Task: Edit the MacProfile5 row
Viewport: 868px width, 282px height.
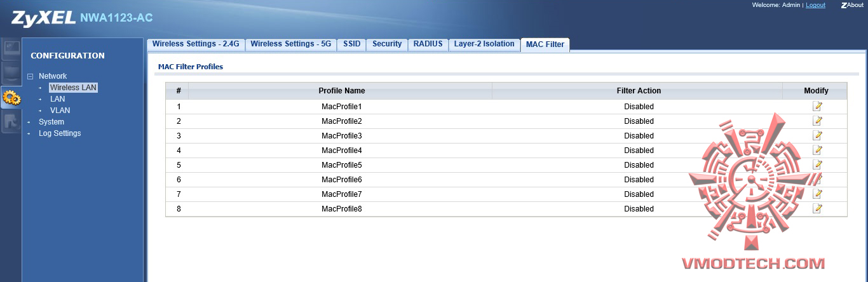Action: point(817,164)
